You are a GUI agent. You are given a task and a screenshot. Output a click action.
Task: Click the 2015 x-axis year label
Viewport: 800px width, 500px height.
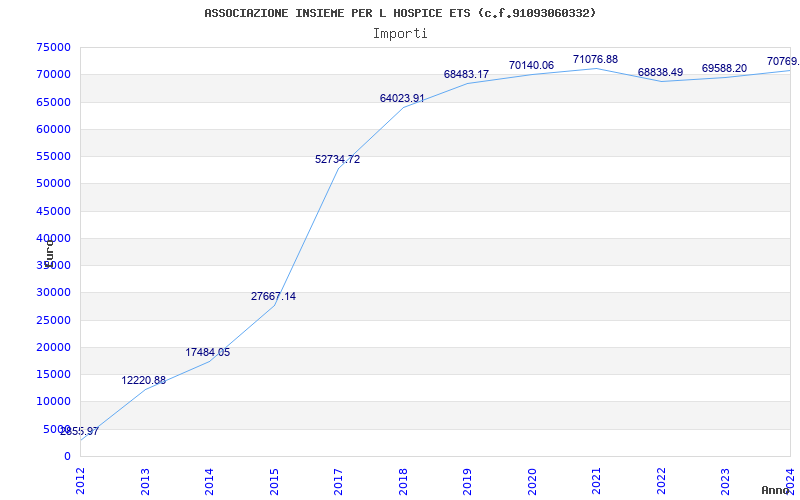click(274, 480)
